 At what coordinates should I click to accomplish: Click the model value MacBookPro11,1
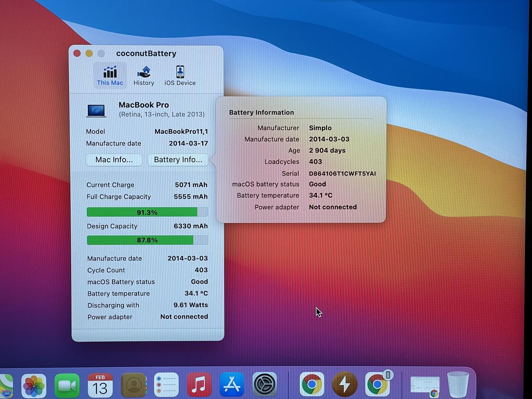pos(181,131)
